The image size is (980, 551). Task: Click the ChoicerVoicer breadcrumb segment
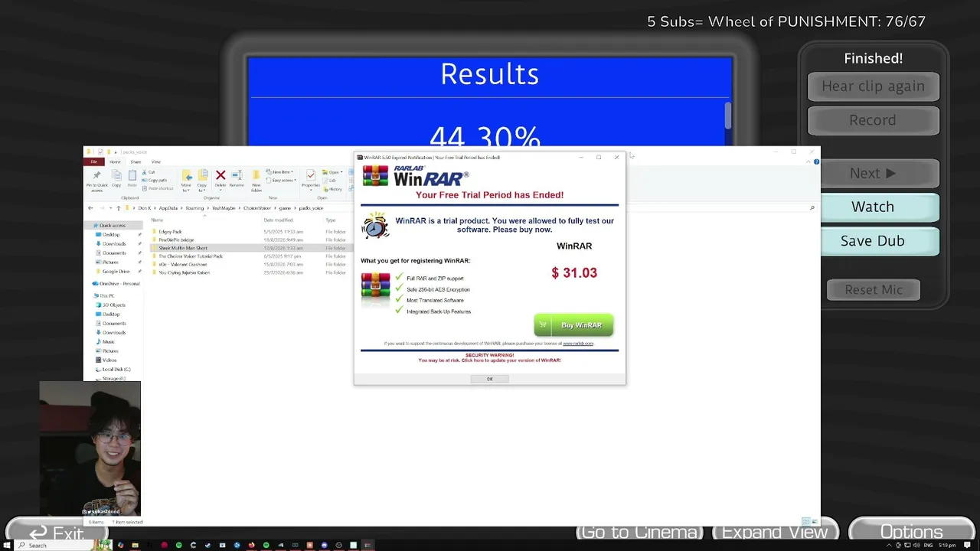pyautogui.click(x=258, y=207)
